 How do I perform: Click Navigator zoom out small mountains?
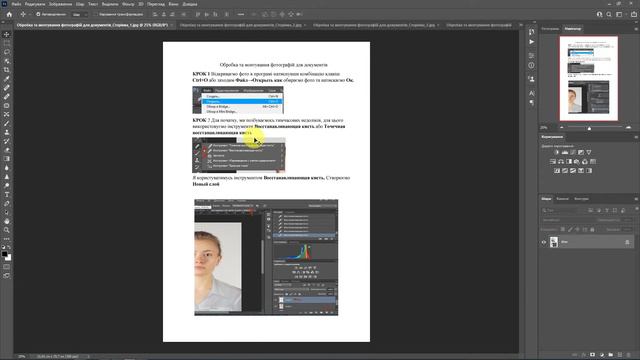tap(562, 128)
